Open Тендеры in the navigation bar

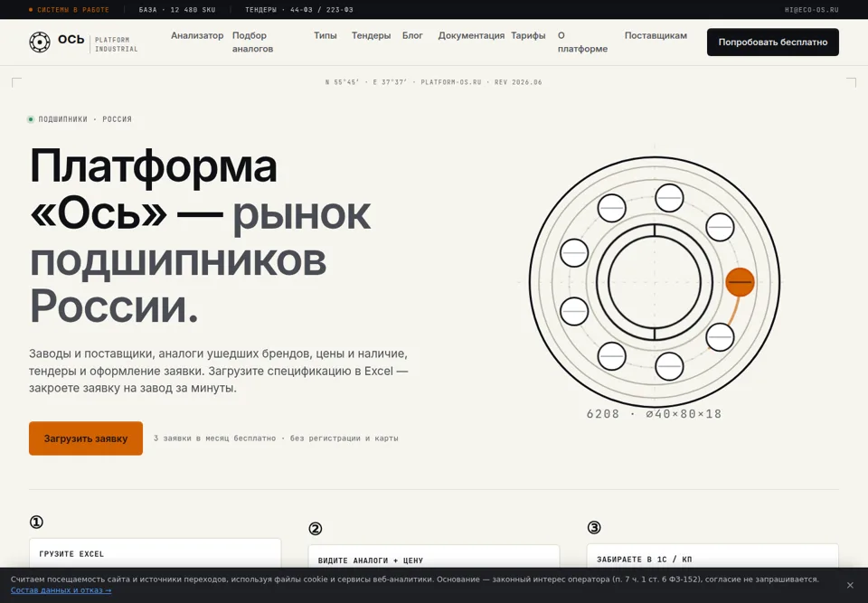[x=371, y=35]
